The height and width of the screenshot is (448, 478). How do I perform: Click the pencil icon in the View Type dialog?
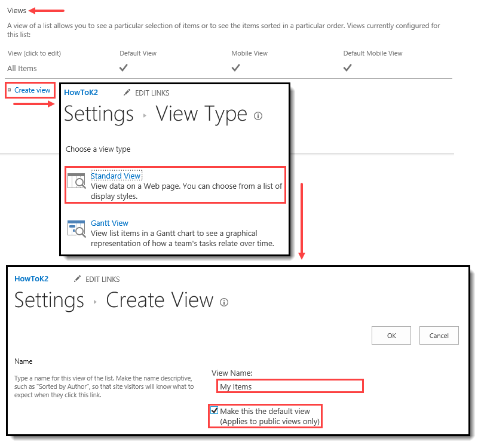(x=127, y=93)
